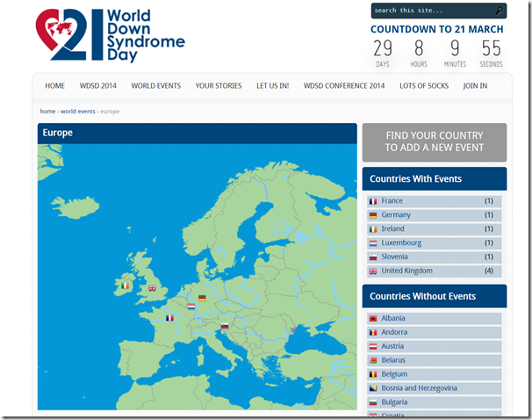The height and width of the screenshot is (420, 532).
Task: Open the JOIN IN menu item
Action: pyautogui.click(x=475, y=86)
